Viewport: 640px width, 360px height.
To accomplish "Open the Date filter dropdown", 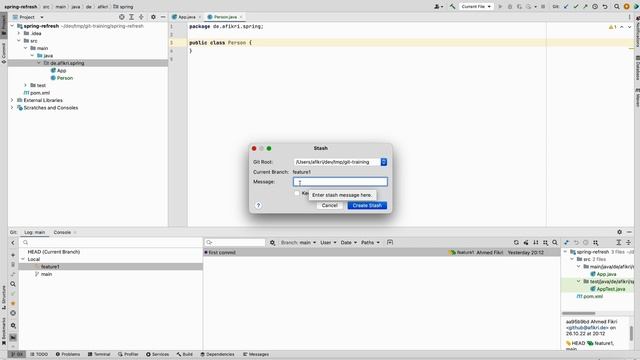I will pos(349,242).
